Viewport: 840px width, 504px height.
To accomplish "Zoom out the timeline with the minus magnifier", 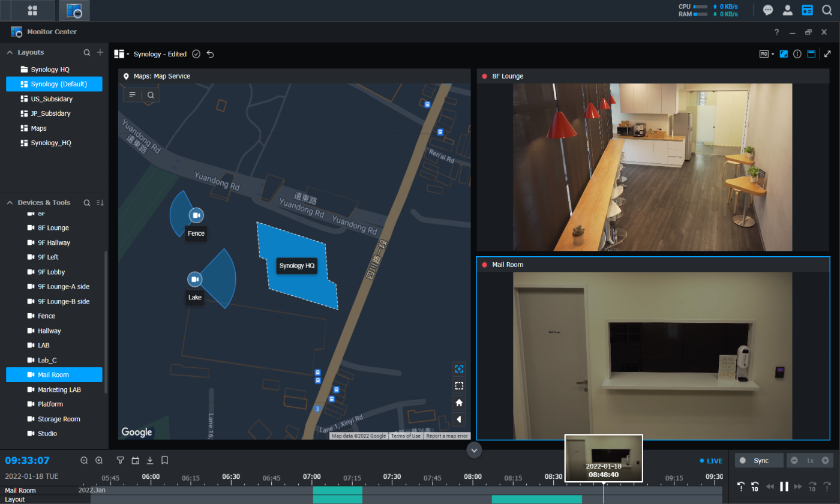I will point(84,460).
